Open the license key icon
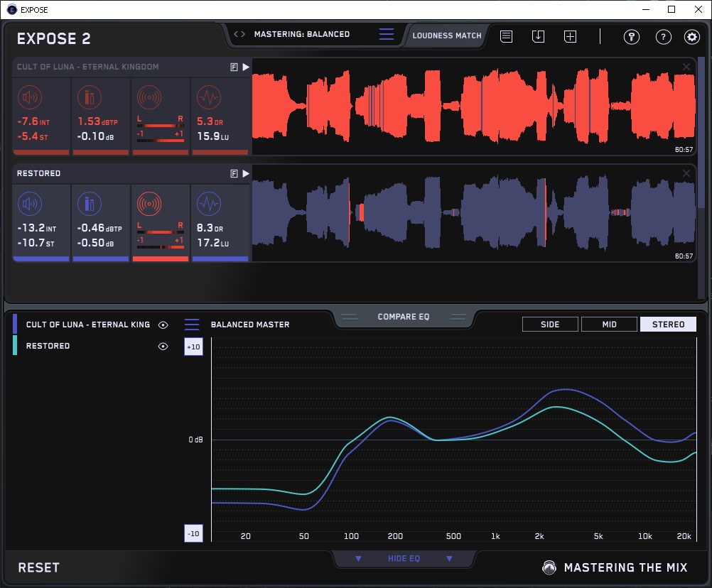 click(x=631, y=37)
